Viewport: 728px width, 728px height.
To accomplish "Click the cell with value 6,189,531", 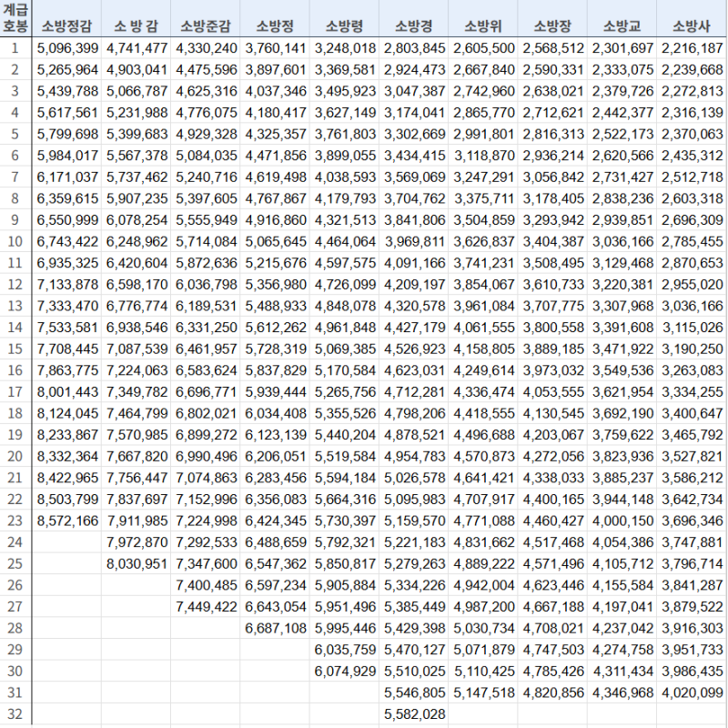I will point(206,306).
